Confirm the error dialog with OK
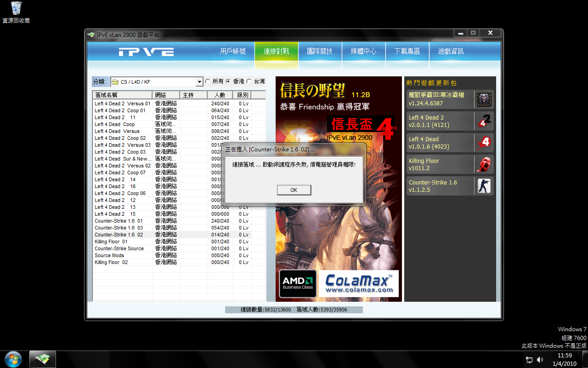 294,190
